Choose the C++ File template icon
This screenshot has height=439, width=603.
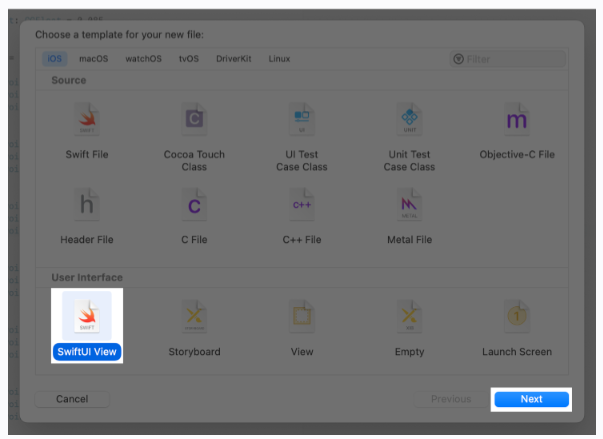click(302, 204)
